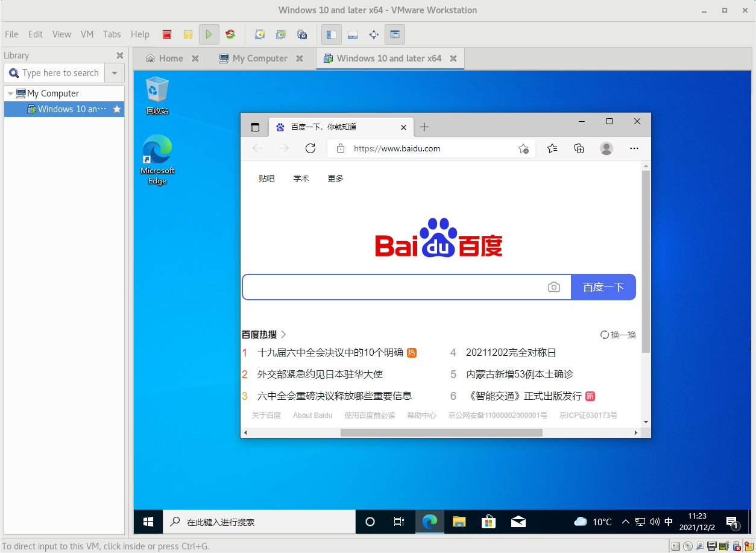Click the horizontal scrollbar thumb in Edge

coord(441,432)
